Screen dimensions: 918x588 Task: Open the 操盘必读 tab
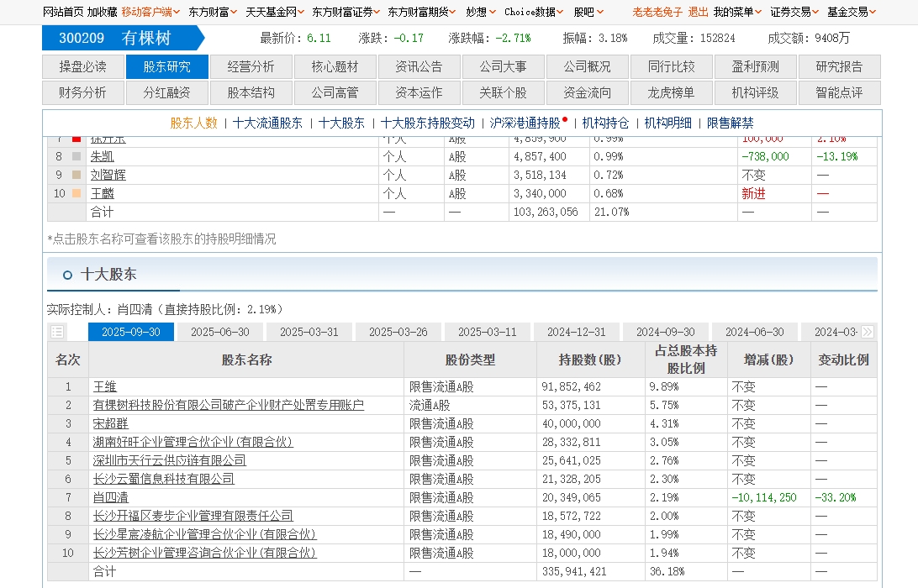(83, 66)
